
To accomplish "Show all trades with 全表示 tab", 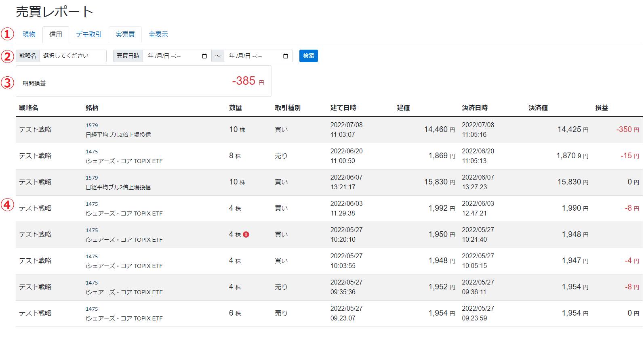I will pos(158,34).
